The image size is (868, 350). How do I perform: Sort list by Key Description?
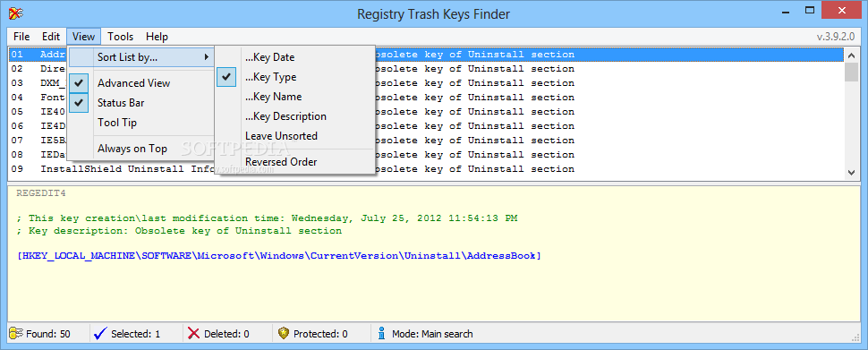tap(295, 116)
